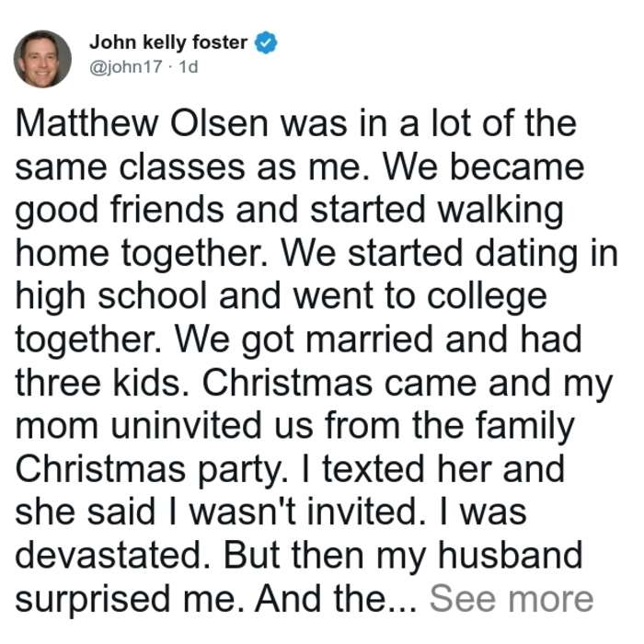Open the 1d timestamp
The image size is (644, 644).
coord(189,66)
